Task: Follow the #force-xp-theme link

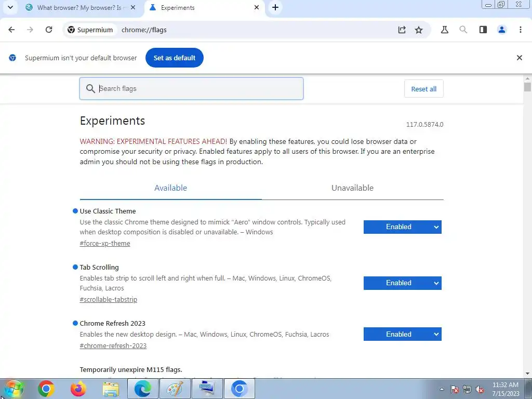Action: pyautogui.click(x=105, y=243)
